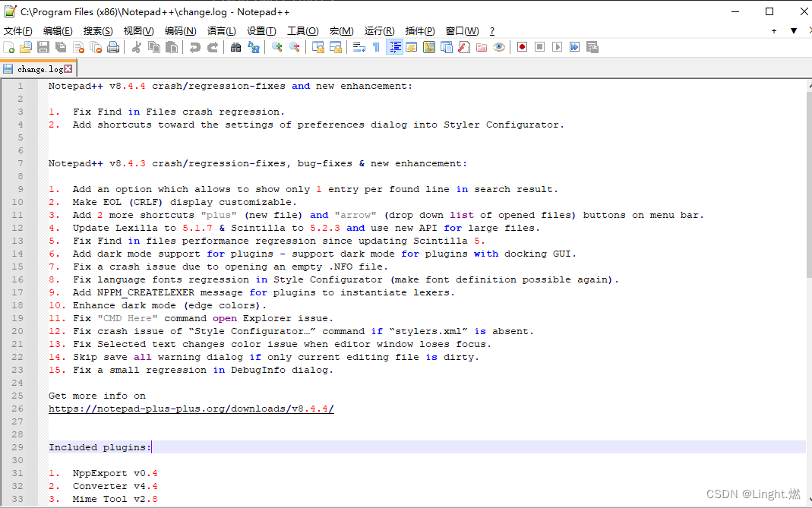The width and height of the screenshot is (812, 508).
Task: Open Find dialog via binoculars icon
Action: 235,48
